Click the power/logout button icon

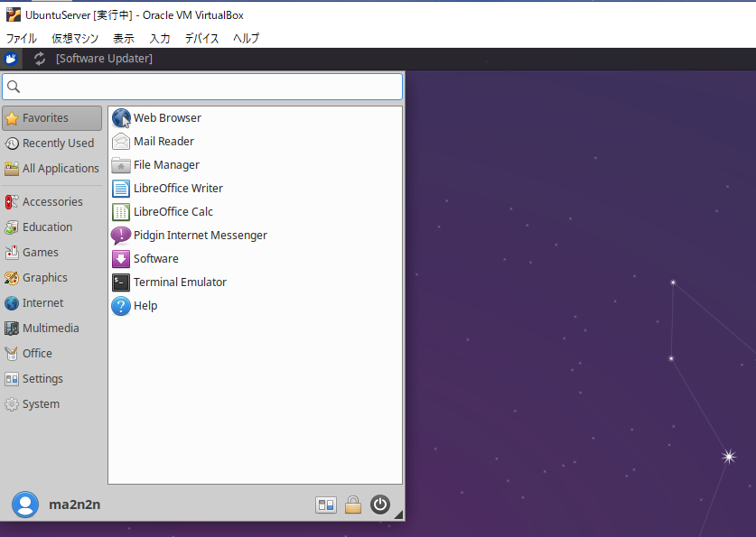point(380,505)
